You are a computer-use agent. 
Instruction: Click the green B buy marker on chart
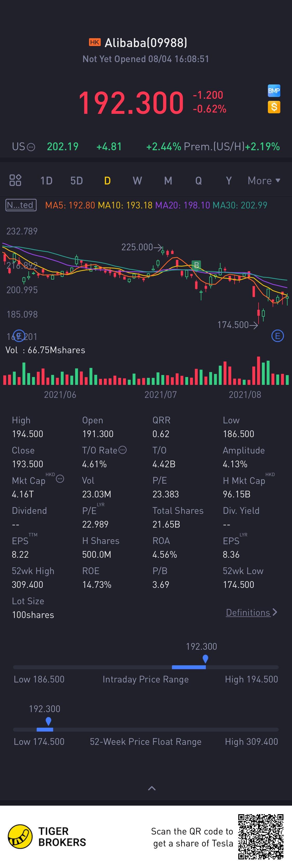(x=196, y=265)
